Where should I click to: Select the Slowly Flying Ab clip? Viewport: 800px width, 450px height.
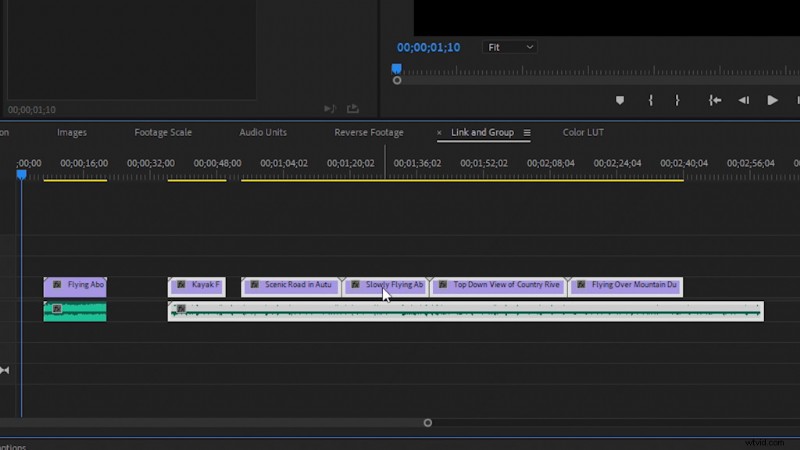coord(385,287)
